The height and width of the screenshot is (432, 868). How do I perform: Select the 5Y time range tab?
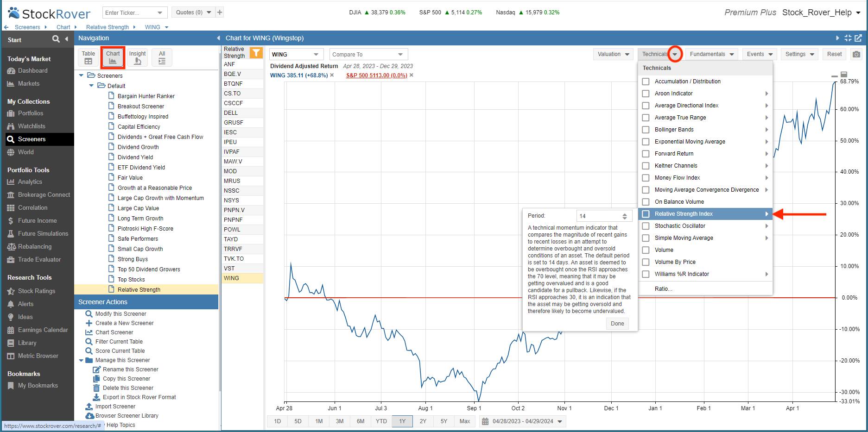pos(444,421)
